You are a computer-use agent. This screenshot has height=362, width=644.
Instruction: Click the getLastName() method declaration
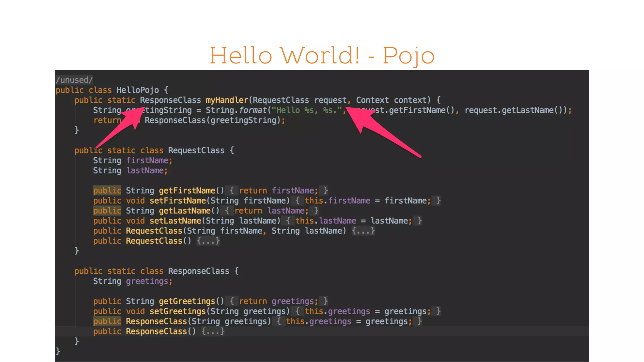click(x=189, y=211)
